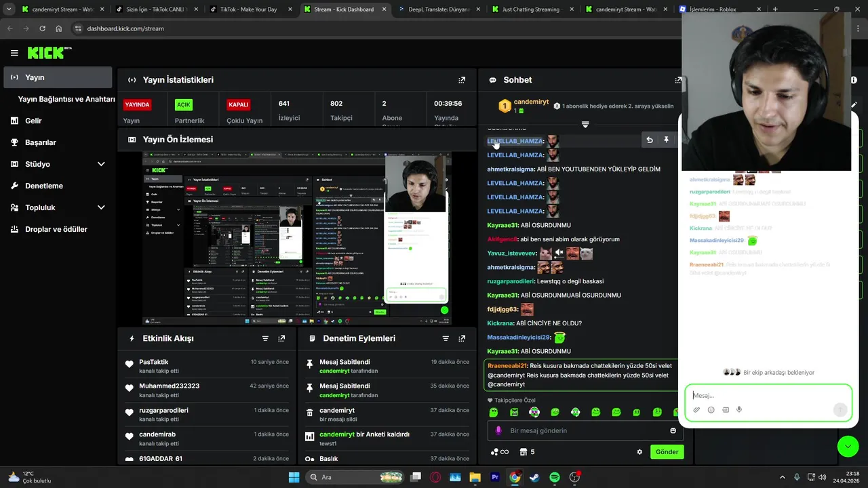Open Yayın Bağlantısı ve Anahtarı
The height and width of the screenshot is (488, 868).
click(66, 99)
